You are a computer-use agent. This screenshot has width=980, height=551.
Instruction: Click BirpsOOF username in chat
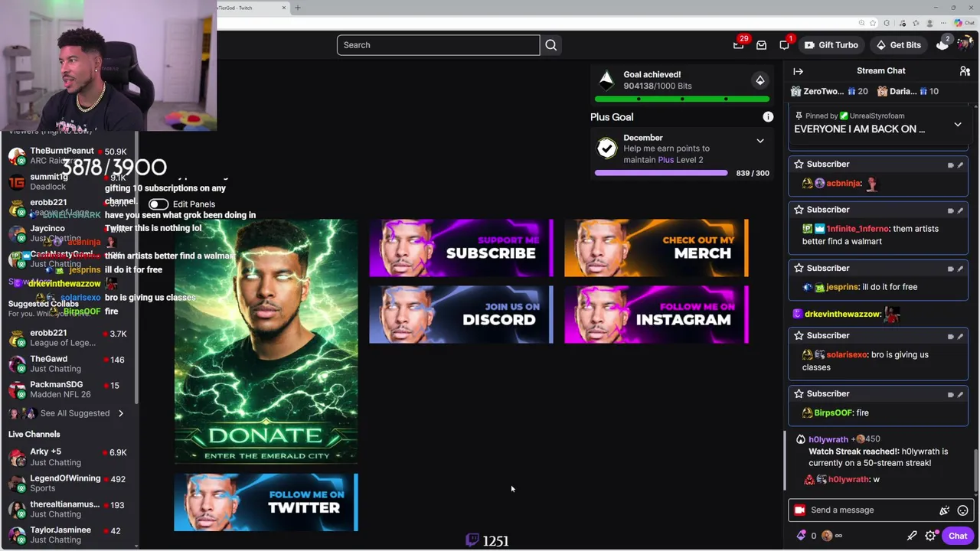[x=833, y=413]
